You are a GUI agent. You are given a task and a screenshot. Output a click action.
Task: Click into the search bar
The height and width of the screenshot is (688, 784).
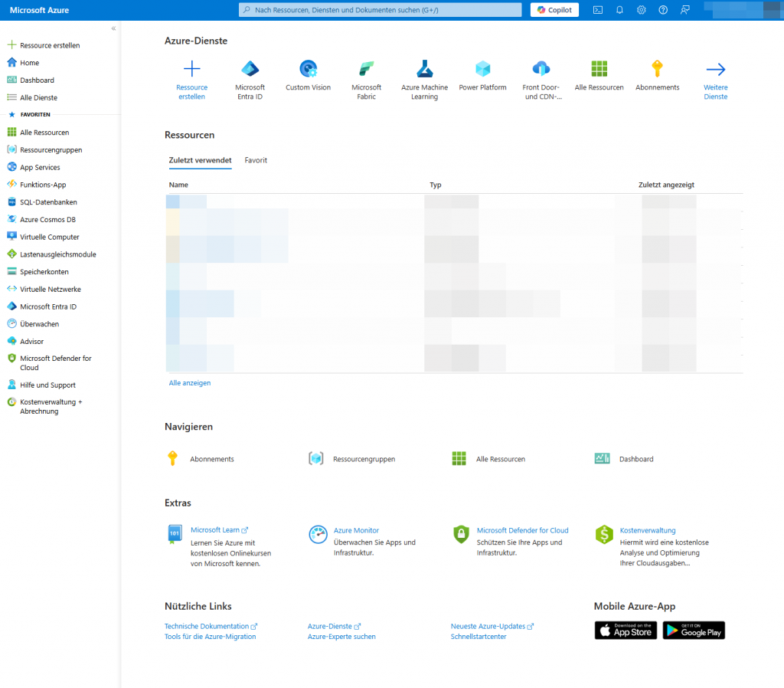(381, 10)
